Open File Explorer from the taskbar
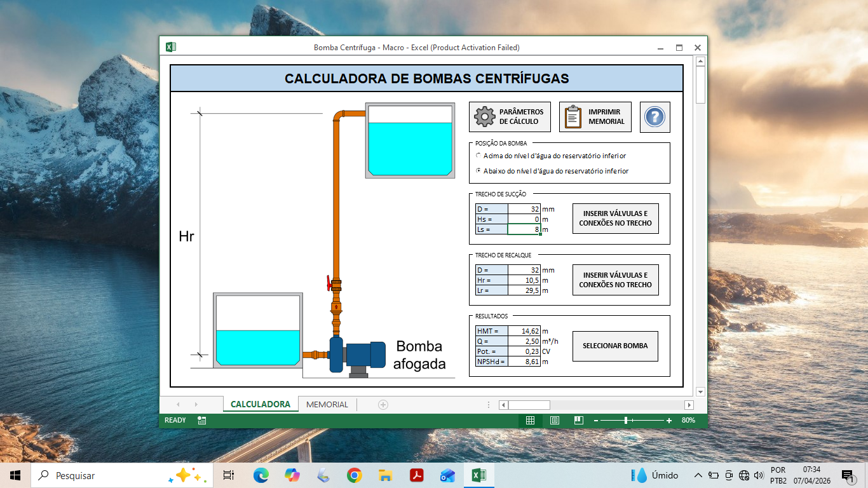 (385, 475)
